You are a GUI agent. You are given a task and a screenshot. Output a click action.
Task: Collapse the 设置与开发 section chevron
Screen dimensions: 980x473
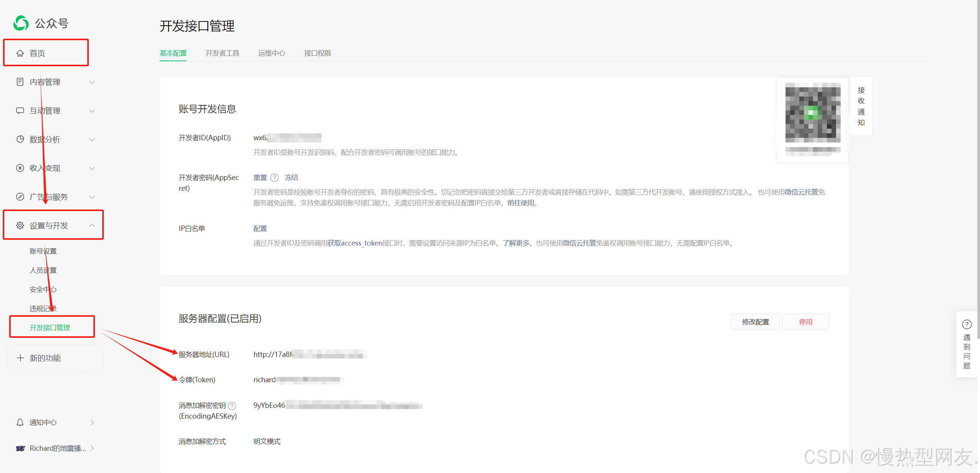point(92,225)
